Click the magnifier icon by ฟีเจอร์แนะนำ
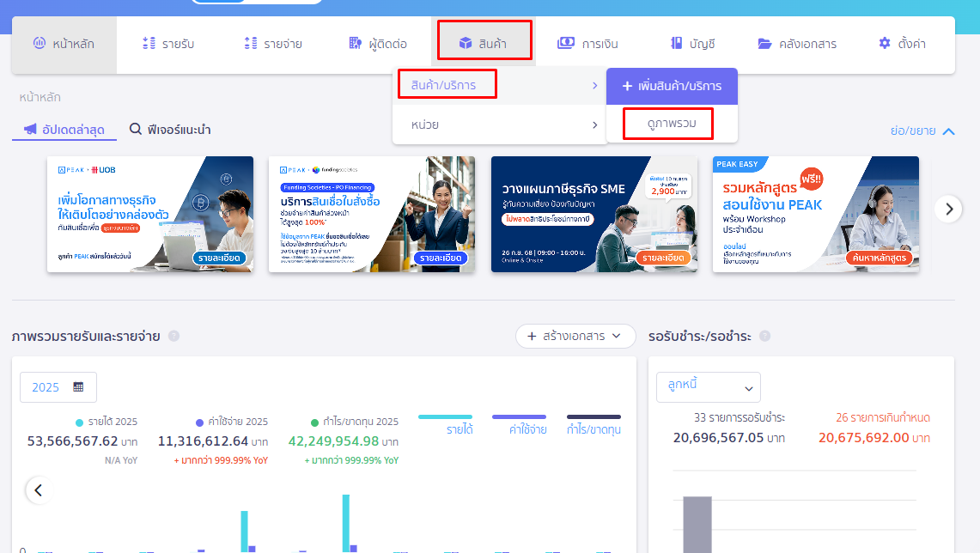 pyautogui.click(x=135, y=129)
